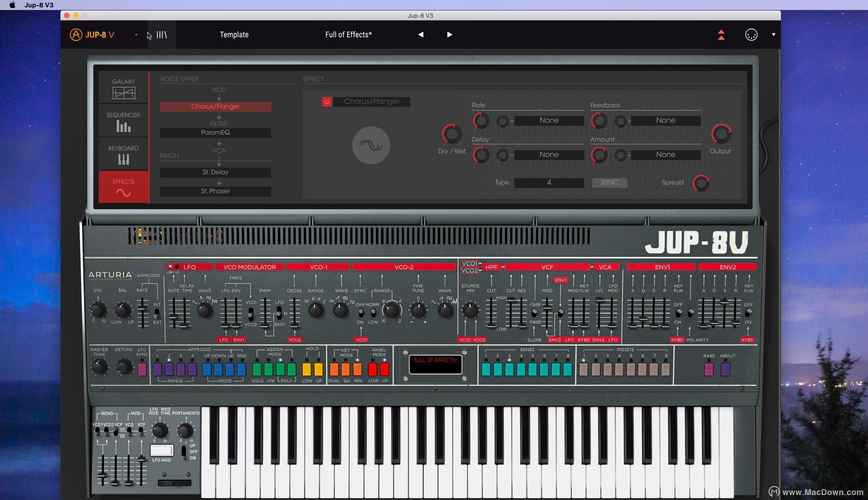Click the Master Tune knob

[100, 367]
